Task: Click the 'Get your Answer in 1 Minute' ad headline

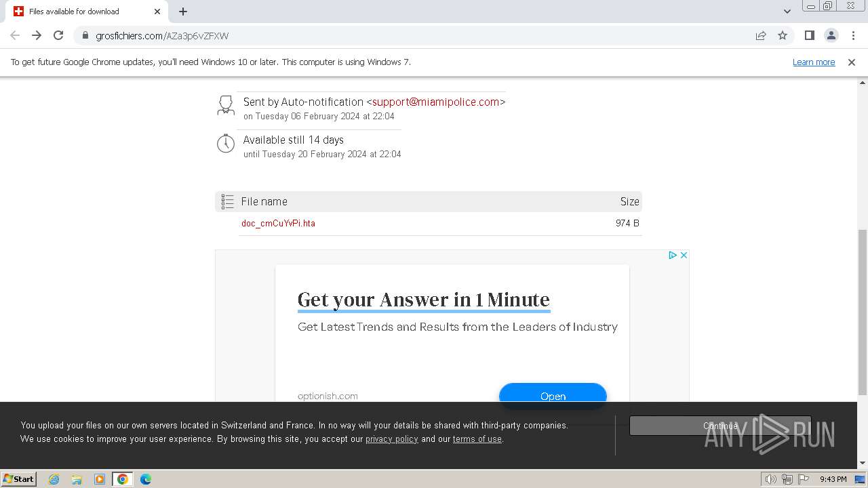Action: tap(424, 300)
